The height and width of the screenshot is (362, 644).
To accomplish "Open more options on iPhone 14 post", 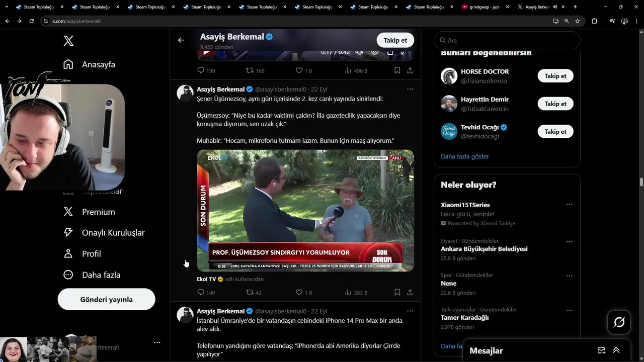I will click(410, 311).
